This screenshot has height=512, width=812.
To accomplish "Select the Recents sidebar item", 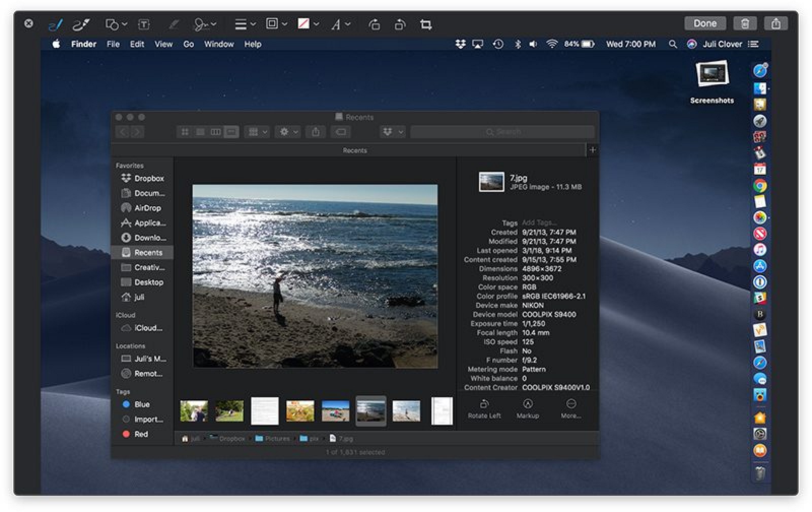I will 143,252.
